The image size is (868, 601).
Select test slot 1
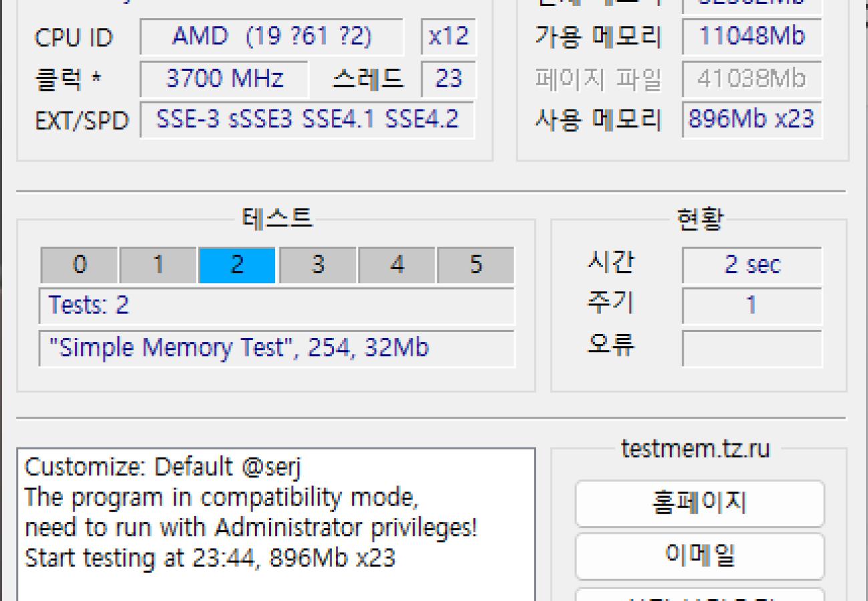coord(158,264)
